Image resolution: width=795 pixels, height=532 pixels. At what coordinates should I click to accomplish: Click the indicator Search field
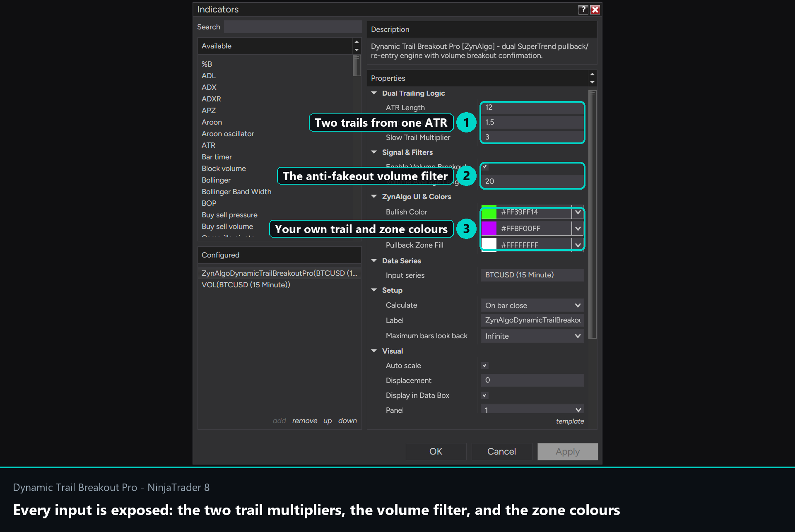(x=293, y=27)
